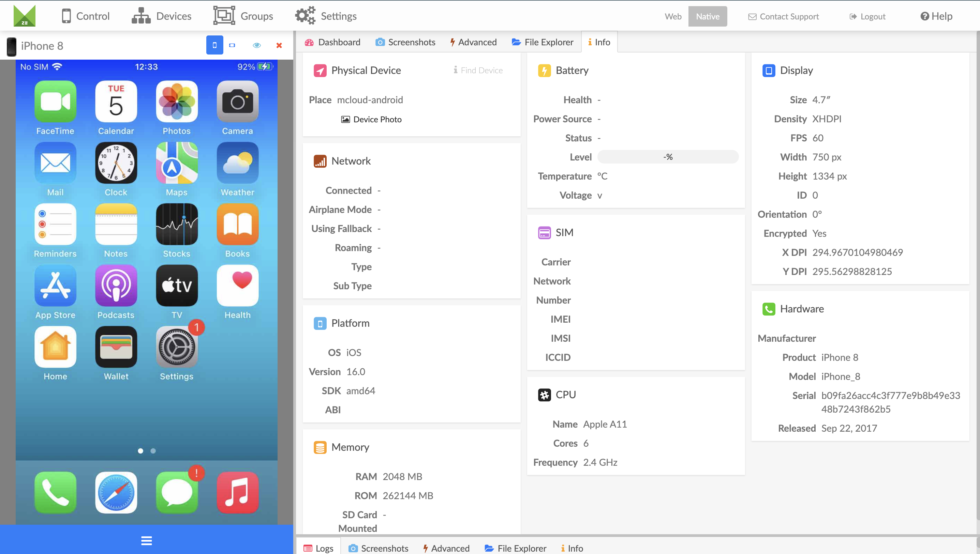
Task: Switch device view to landscape orientation
Action: [232, 45]
